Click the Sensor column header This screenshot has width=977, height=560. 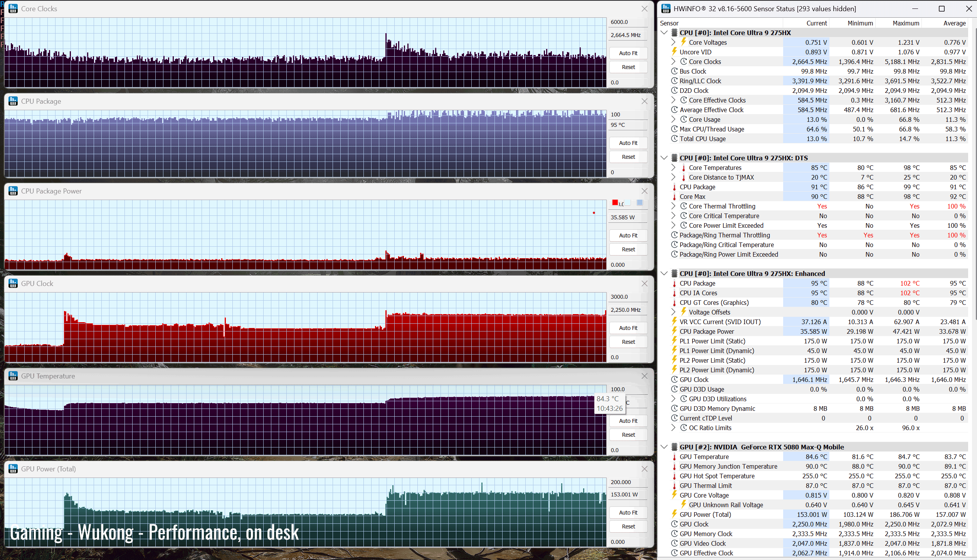click(x=721, y=23)
